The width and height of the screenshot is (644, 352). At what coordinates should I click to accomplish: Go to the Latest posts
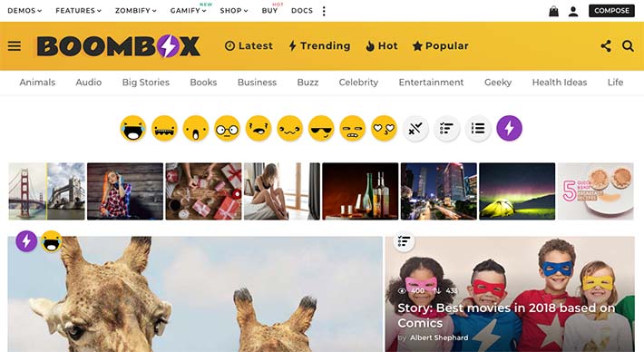pyautogui.click(x=249, y=46)
